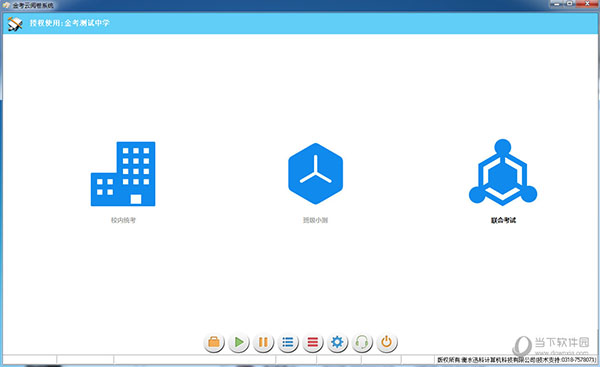Close the application window
The width and height of the screenshot is (600, 367).
pyautogui.click(x=587, y=4)
